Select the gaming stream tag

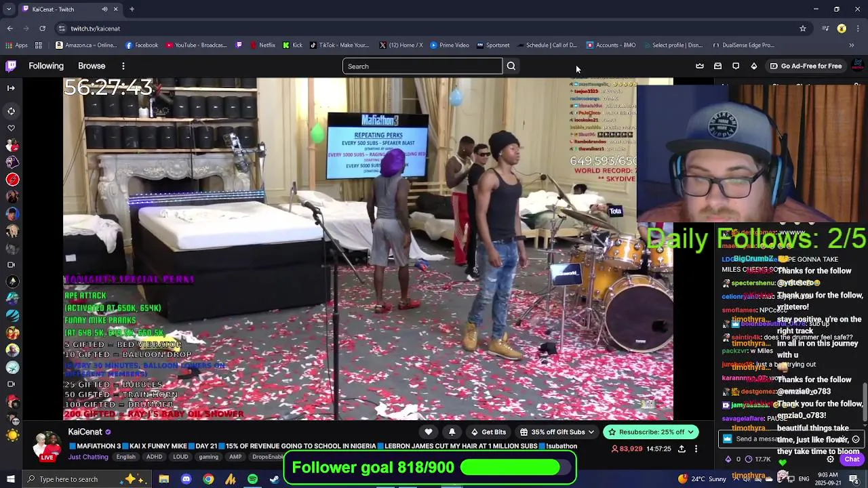point(209,457)
